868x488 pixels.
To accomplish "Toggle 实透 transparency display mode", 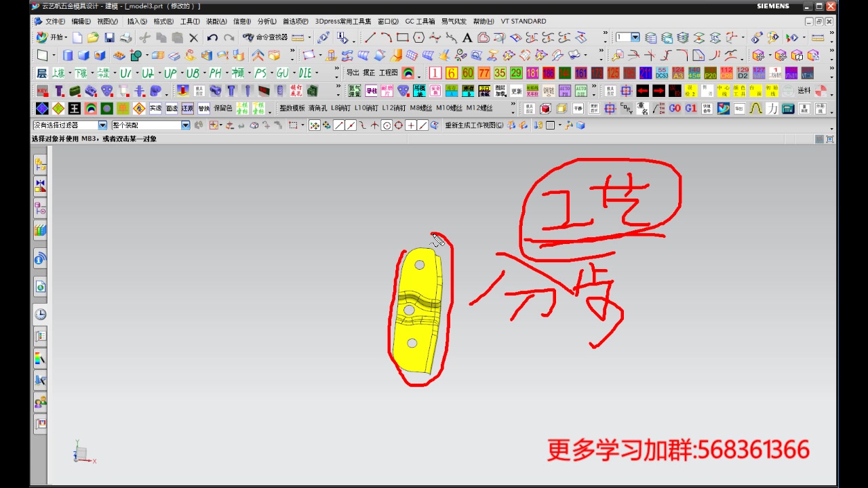I will [x=155, y=108].
